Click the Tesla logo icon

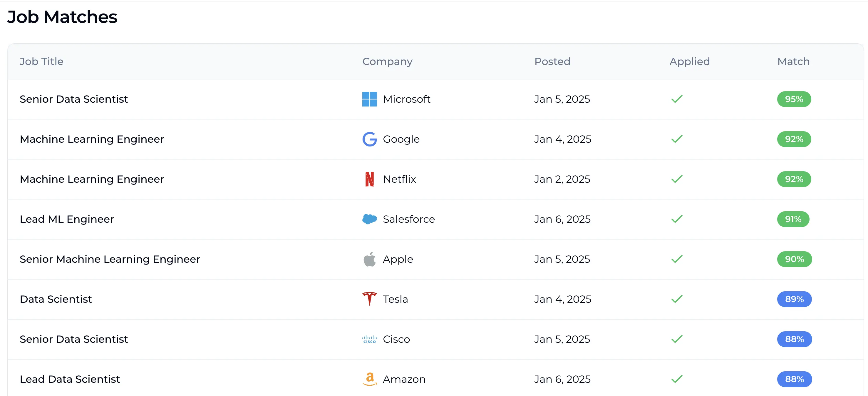[369, 299]
